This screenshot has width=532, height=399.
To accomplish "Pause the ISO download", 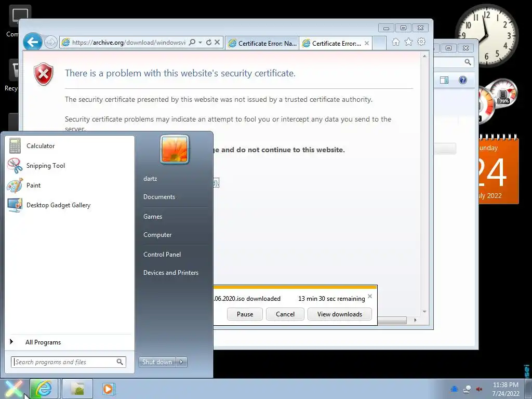I will point(245,314).
